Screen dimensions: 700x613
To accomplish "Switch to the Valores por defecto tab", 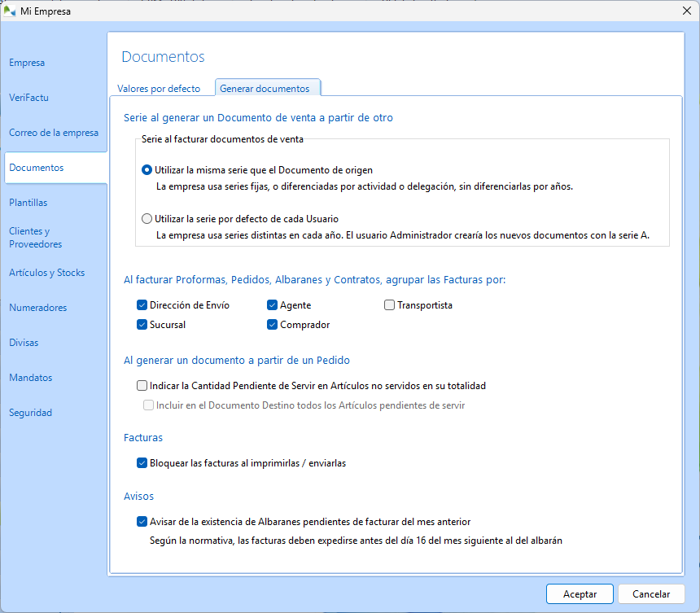I will click(160, 87).
